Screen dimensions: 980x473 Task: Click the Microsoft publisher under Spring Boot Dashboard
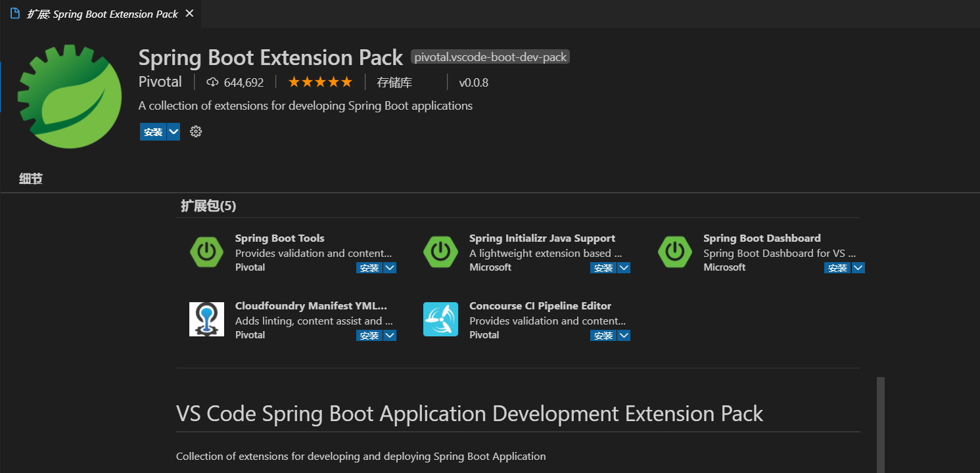click(x=724, y=267)
